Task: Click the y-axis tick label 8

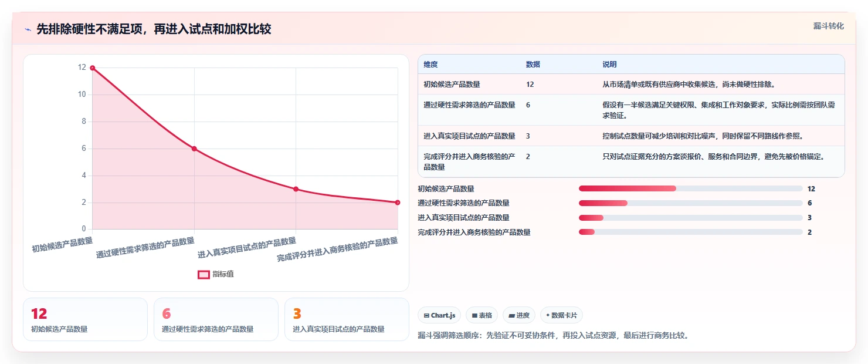Action: click(x=83, y=122)
